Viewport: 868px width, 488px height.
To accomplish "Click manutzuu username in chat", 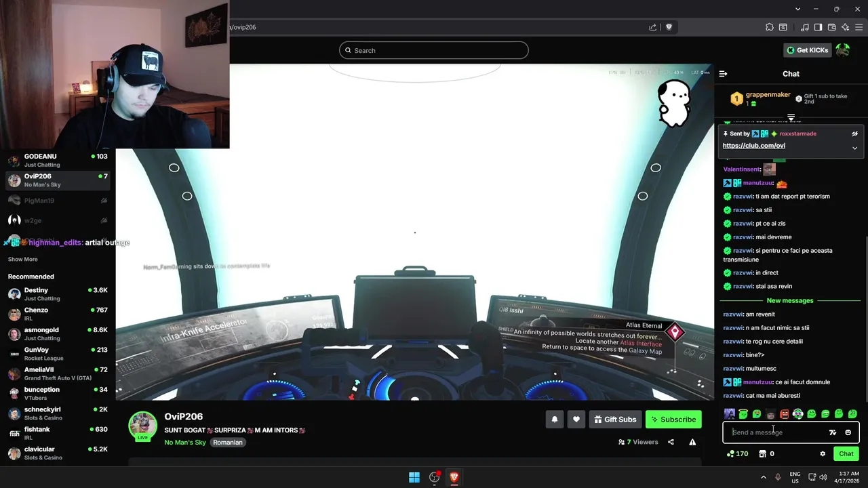I will pos(757,183).
